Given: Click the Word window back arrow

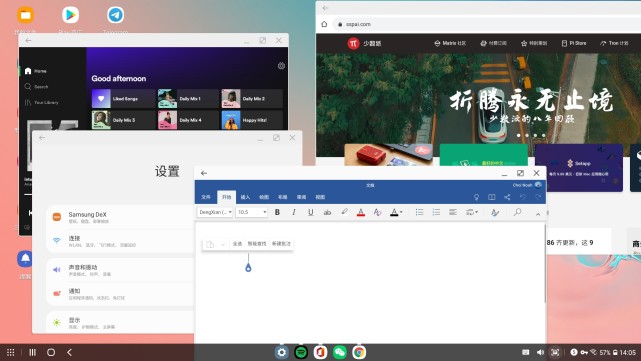Looking at the screenshot, I should coord(204,173).
